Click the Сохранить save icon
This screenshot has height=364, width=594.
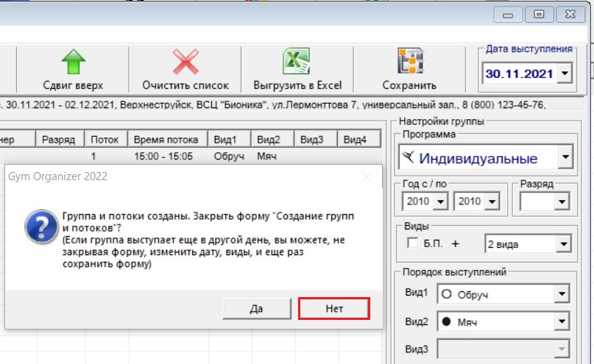click(x=409, y=62)
